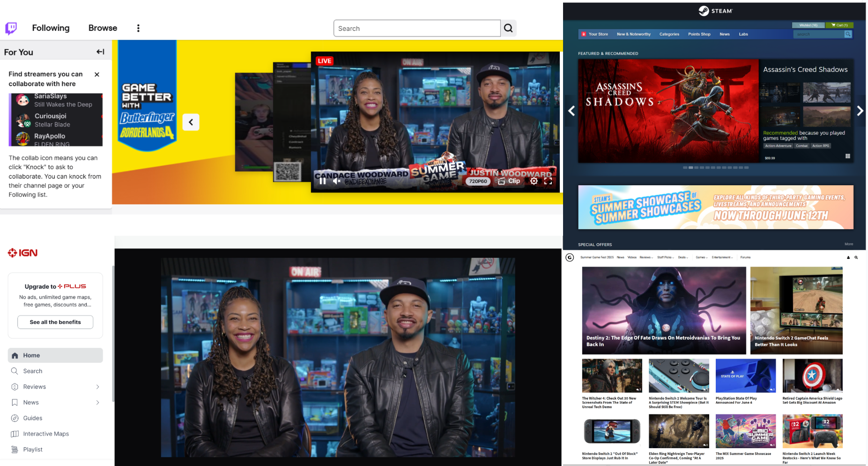Click the Steam search magnifier icon
868x466 pixels.
(x=848, y=34)
